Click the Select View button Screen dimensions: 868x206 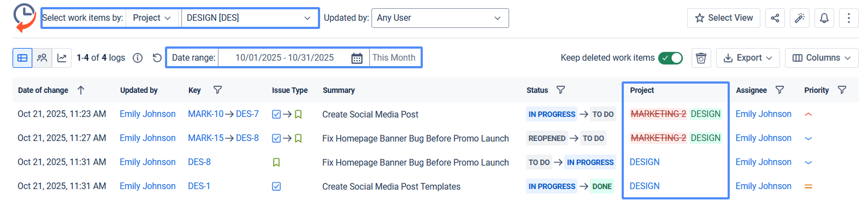pos(724,18)
